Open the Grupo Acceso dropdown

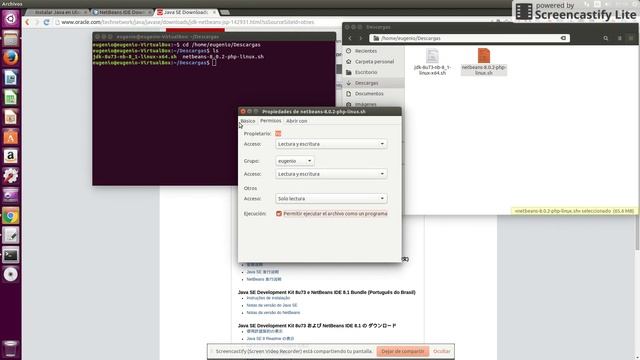pos(331,174)
